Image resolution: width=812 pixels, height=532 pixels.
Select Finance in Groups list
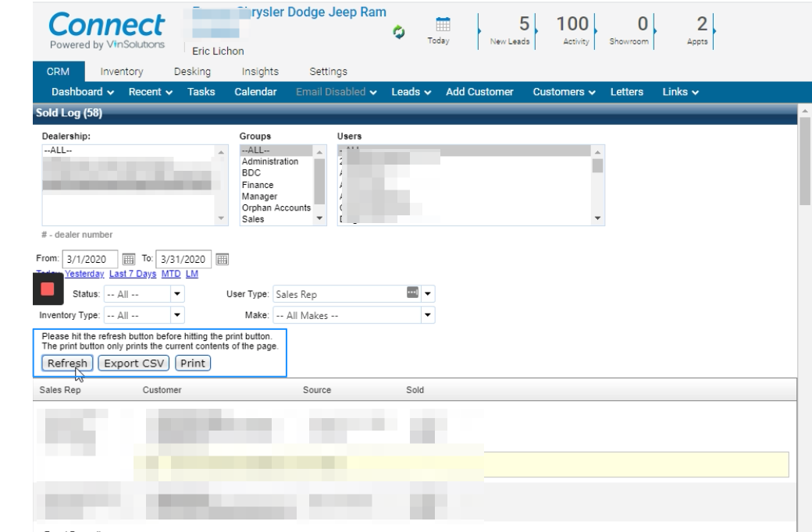pos(276,185)
